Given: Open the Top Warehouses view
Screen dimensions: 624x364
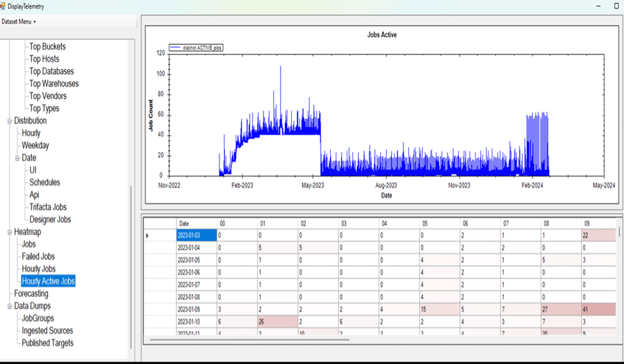Looking at the screenshot, I should click(54, 84).
